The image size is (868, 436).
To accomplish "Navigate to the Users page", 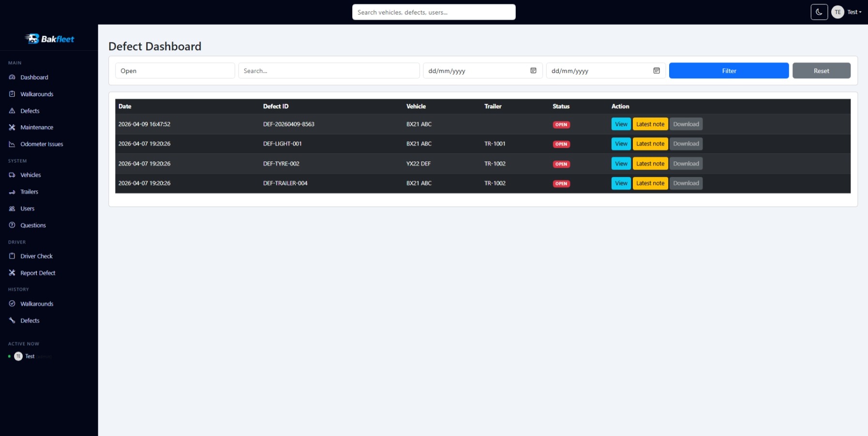I will coord(27,209).
